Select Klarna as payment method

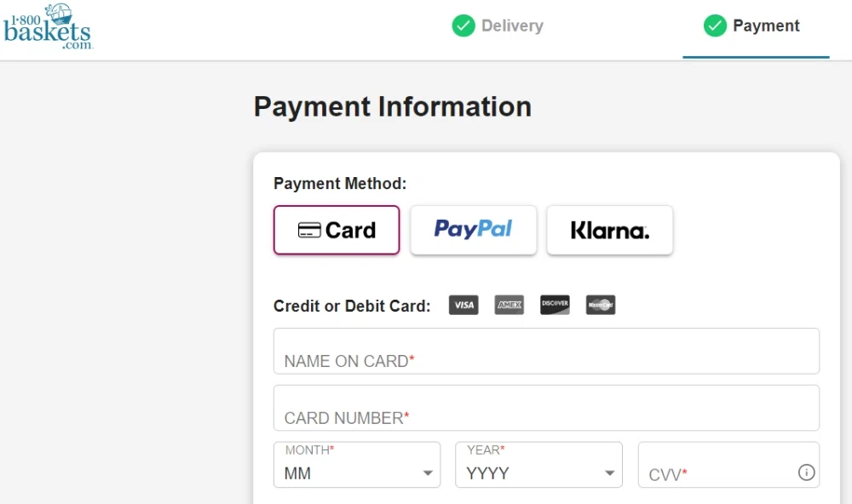[610, 230]
